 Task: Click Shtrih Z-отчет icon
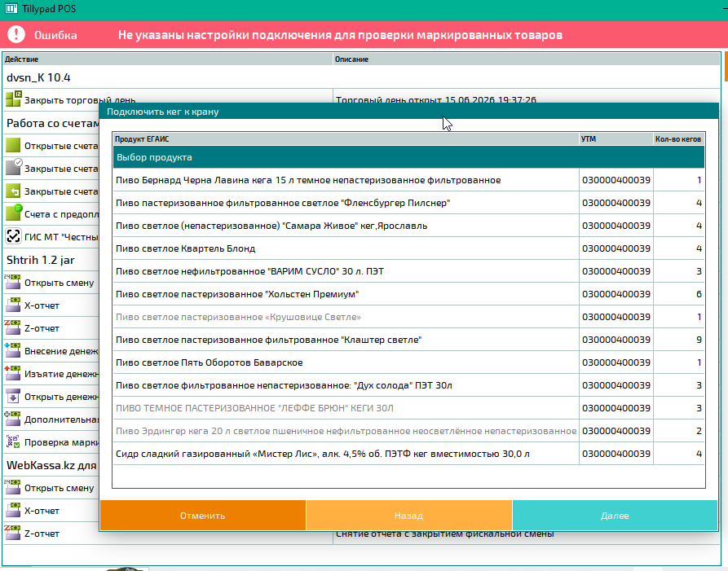point(12,327)
